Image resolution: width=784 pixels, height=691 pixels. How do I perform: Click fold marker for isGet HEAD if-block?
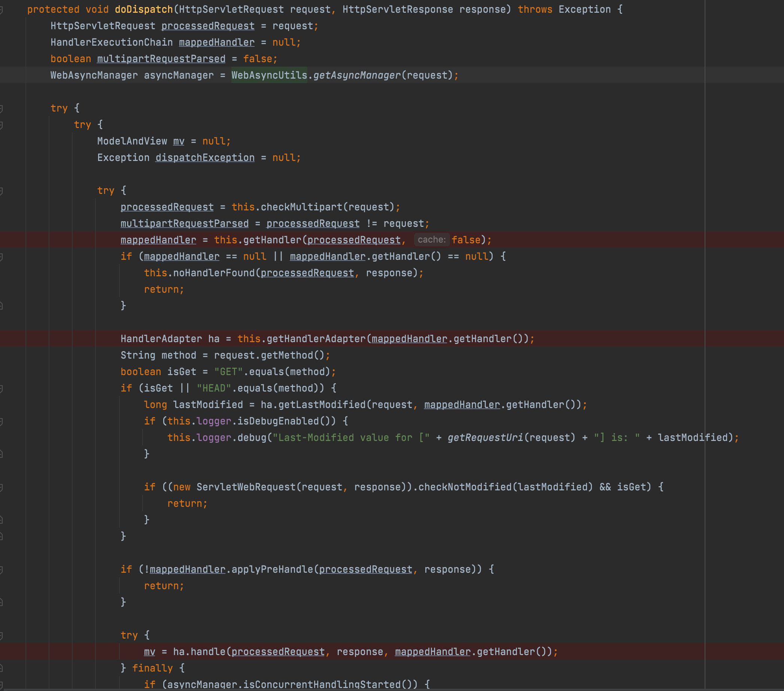click(1, 389)
